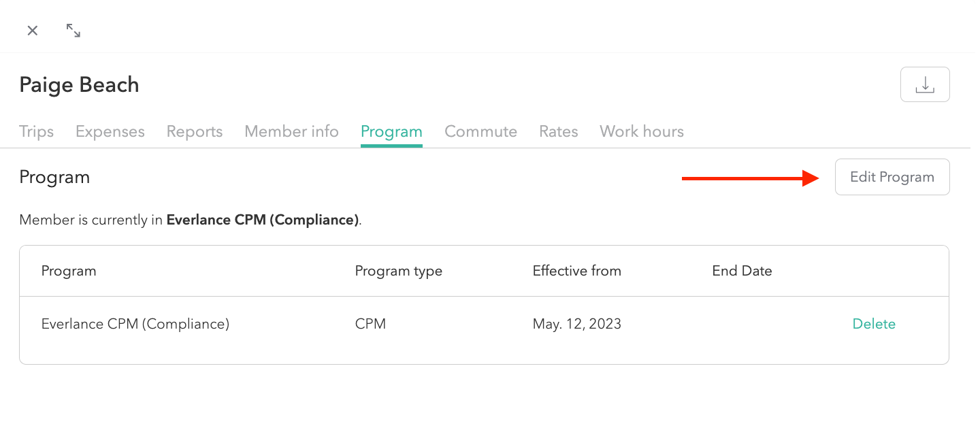The width and height of the screenshot is (980, 445).
Task: Expand the panel to full screen
Action: [73, 31]
